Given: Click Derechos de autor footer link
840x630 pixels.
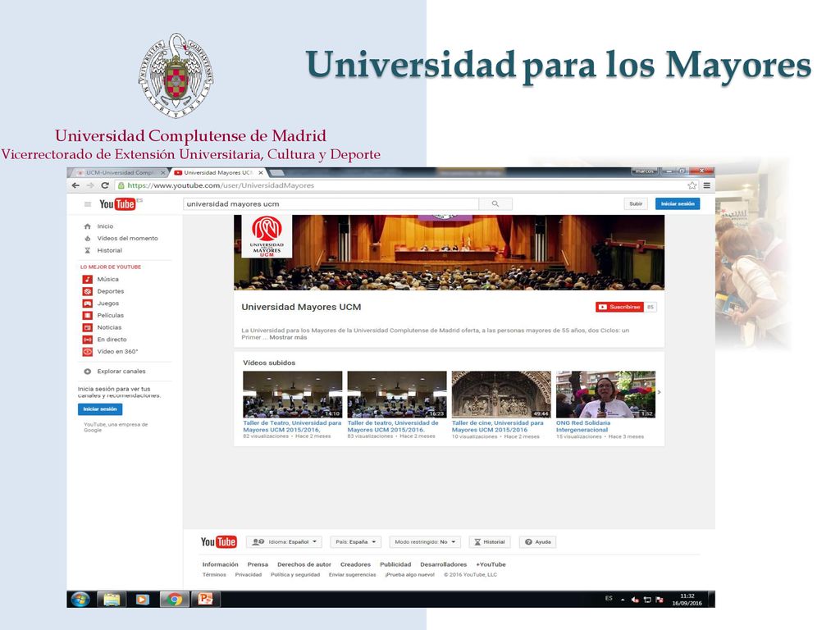Looking at the screenshot, I should pyautogui.click(x=304, y=564).
